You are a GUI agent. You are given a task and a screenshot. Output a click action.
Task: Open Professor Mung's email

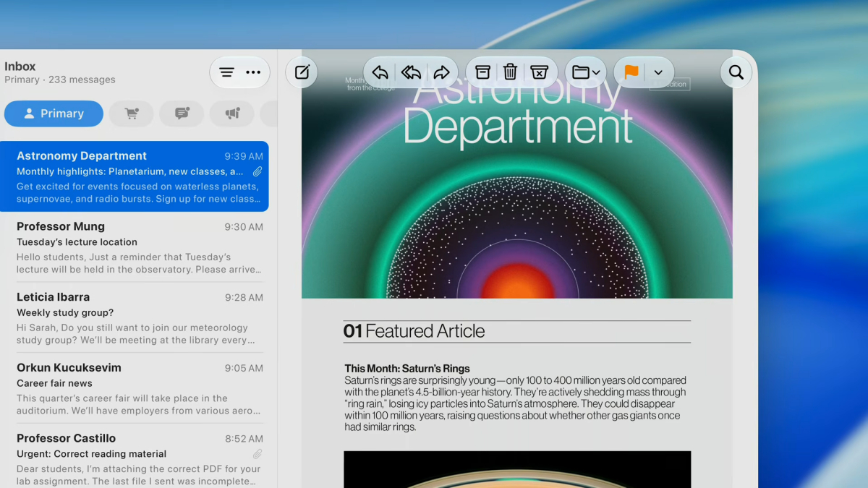pos(135,247)
